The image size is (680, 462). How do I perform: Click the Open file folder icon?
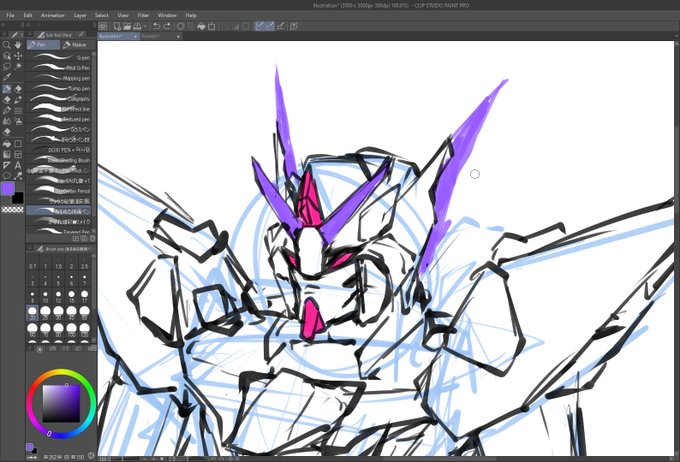pos(127,26)
